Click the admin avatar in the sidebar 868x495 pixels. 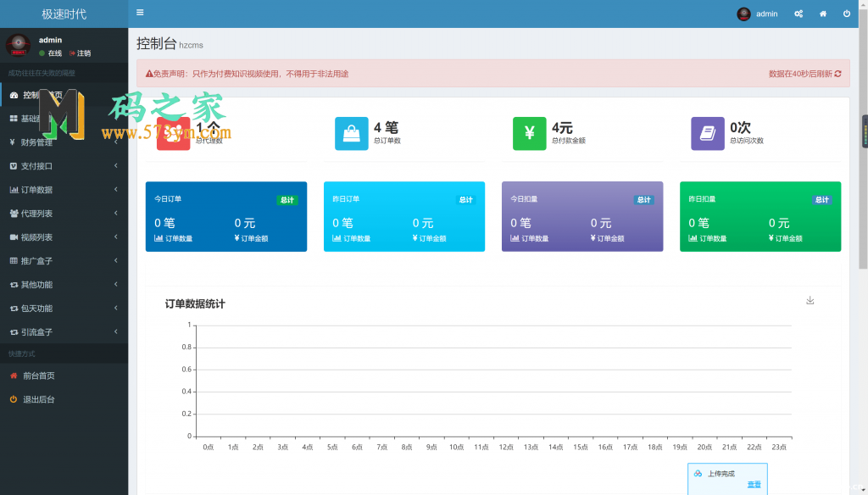(x=19, y=44)
